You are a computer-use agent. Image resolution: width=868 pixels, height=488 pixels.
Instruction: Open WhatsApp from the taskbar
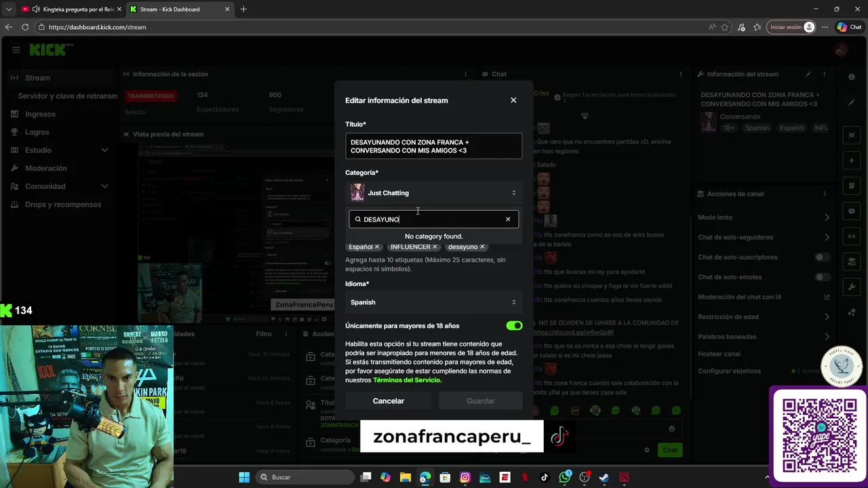click(x=565, y=477)
